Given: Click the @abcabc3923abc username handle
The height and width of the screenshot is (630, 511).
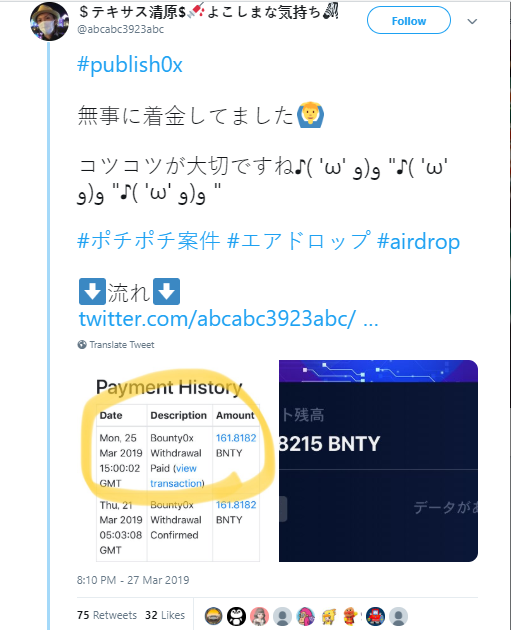Looking at the screenshot, I should tap(121, 29).
